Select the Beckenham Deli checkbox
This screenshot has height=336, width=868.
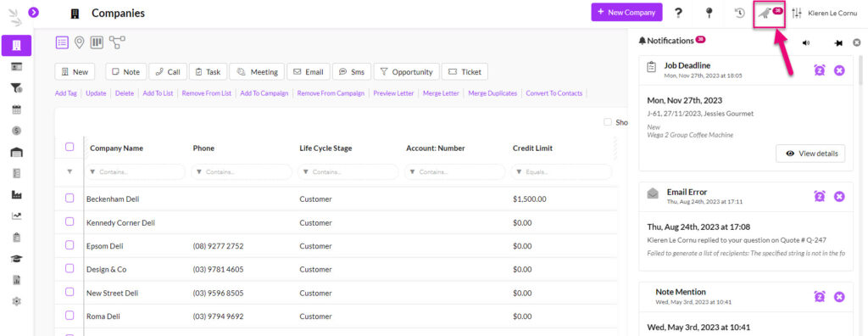click(70, 198)
